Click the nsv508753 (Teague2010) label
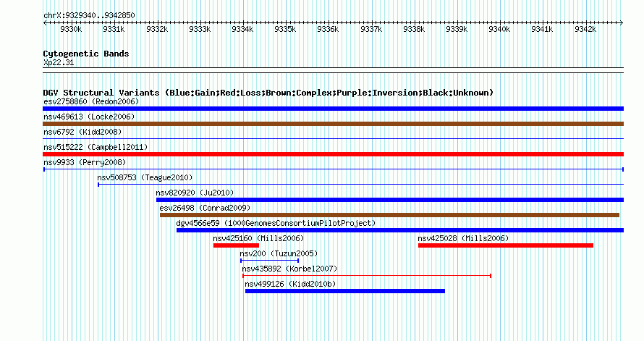 pos(145,177)
